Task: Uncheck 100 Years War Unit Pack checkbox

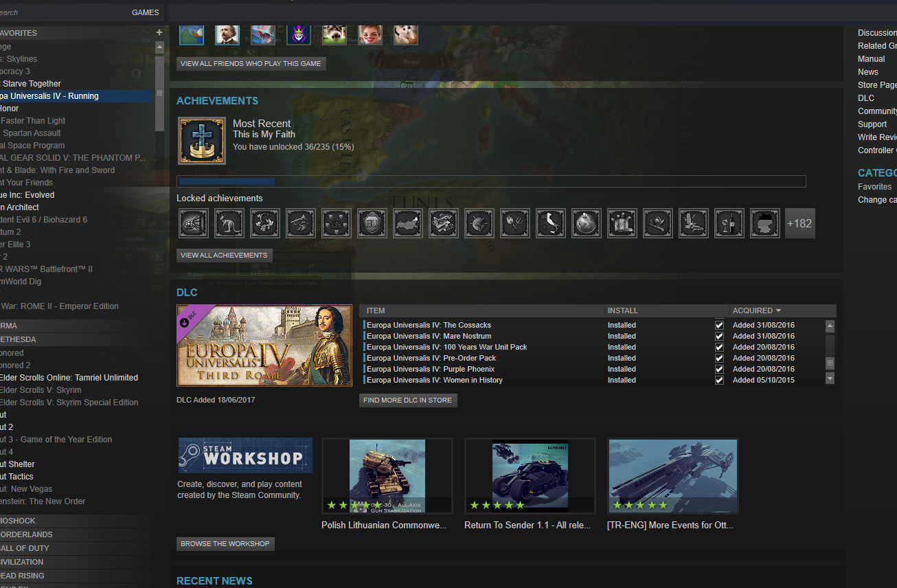Action: [719, 347]
